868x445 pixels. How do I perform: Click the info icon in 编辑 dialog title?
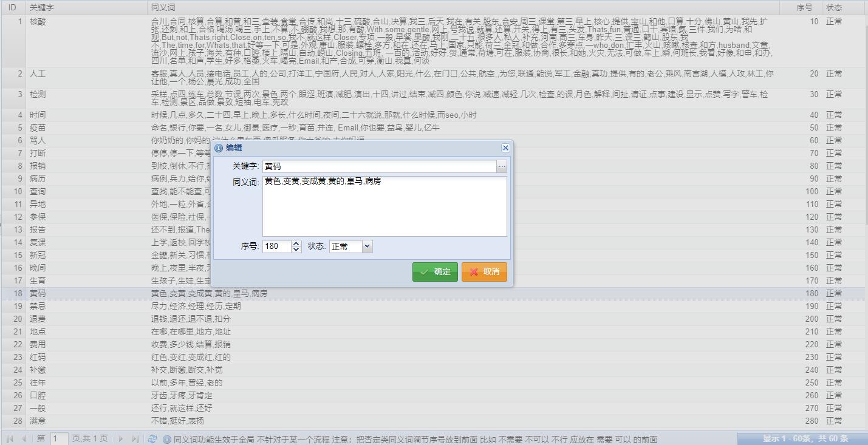coord(219,148)
